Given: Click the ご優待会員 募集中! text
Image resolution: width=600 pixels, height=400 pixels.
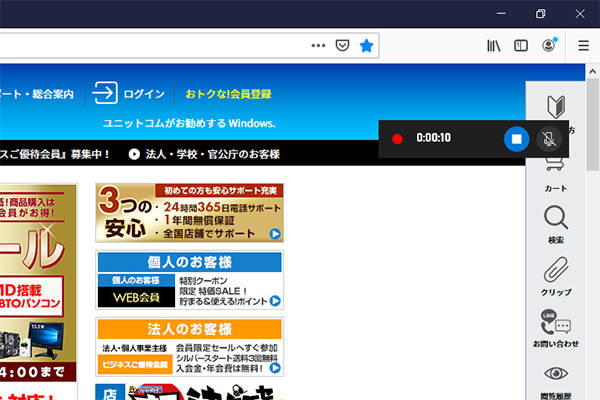Looking at the screenshot, I should 56,154.
